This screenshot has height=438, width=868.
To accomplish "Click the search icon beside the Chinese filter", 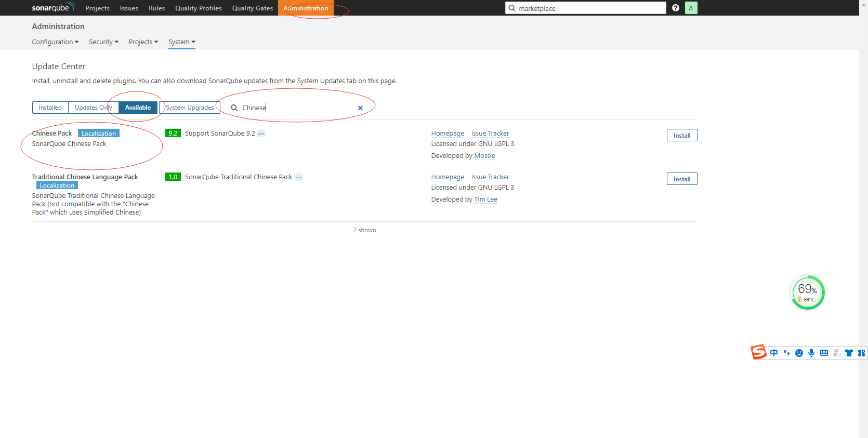I will (x=234, y=108).
